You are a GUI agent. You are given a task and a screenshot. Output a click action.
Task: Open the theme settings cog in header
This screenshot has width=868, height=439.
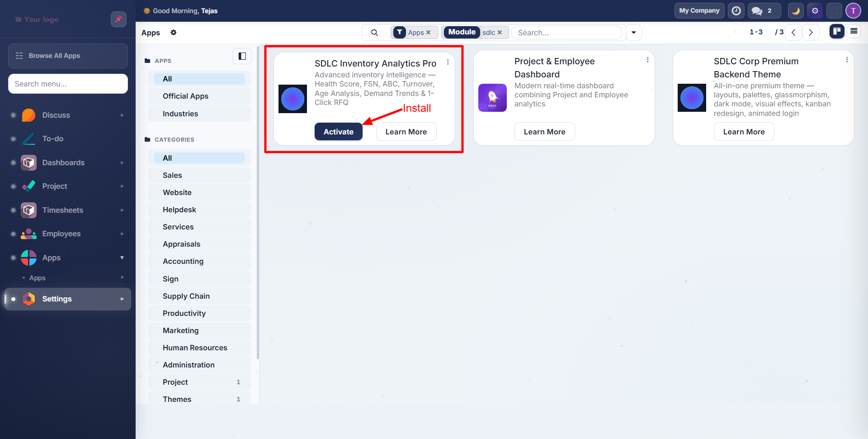click(815, 11)
